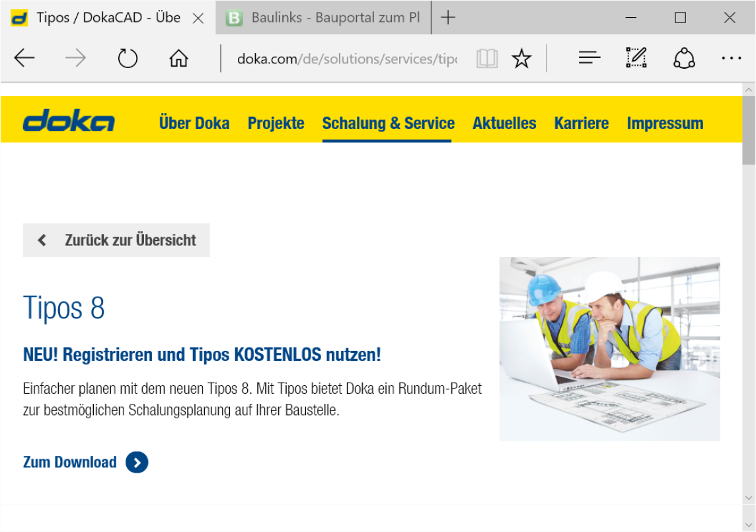Click the Zum Download link
The height and width of the screenshot is (532, 756).
[70, 462]
